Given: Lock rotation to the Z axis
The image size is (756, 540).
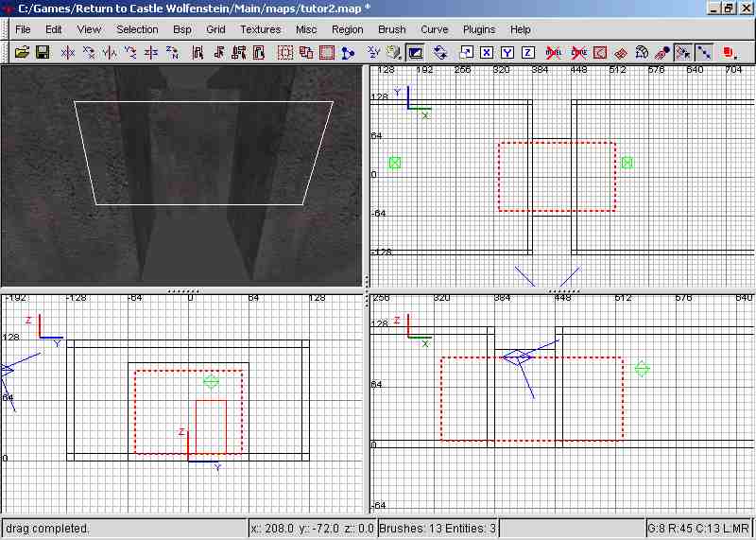Looking at the screenshot, I should point(528,52).
